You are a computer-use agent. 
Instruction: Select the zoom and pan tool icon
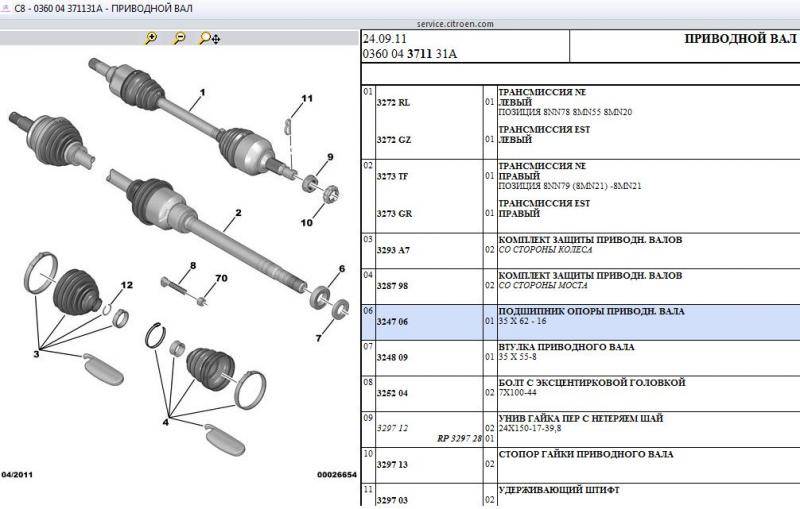[x=209, y=38]
